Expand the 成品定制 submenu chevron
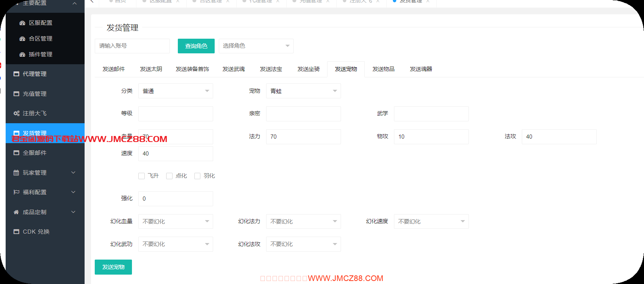644x284 pixels. click(x=73, y=212)
